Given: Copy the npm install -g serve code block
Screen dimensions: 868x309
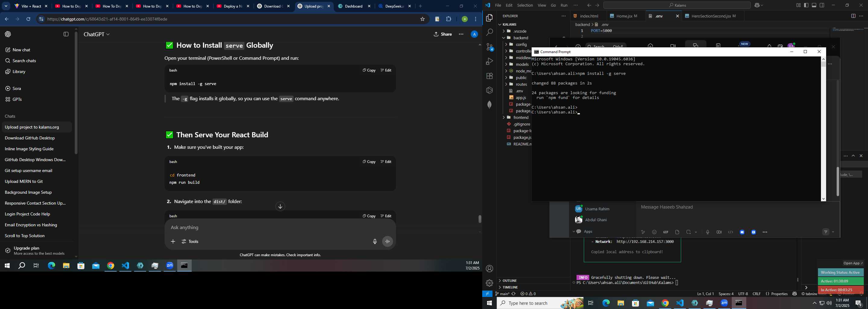Looking at the screenshot, I should click(x=369, y=70).
